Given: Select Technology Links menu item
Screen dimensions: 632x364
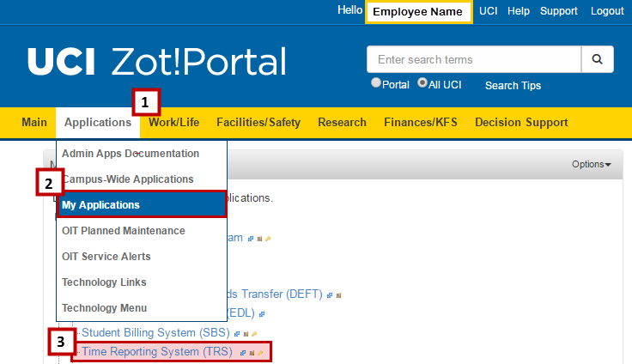Looking at the screenshot, I should [142, 282].
